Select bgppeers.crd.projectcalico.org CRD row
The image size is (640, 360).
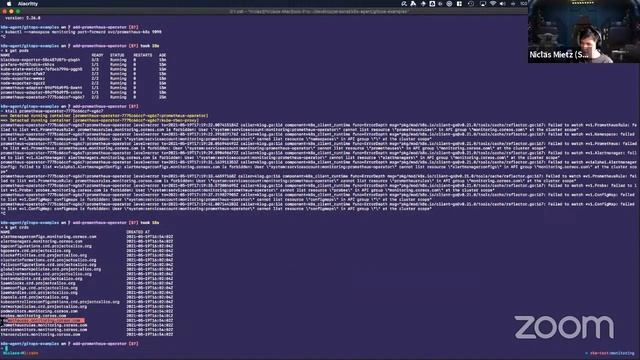(87, 251)
